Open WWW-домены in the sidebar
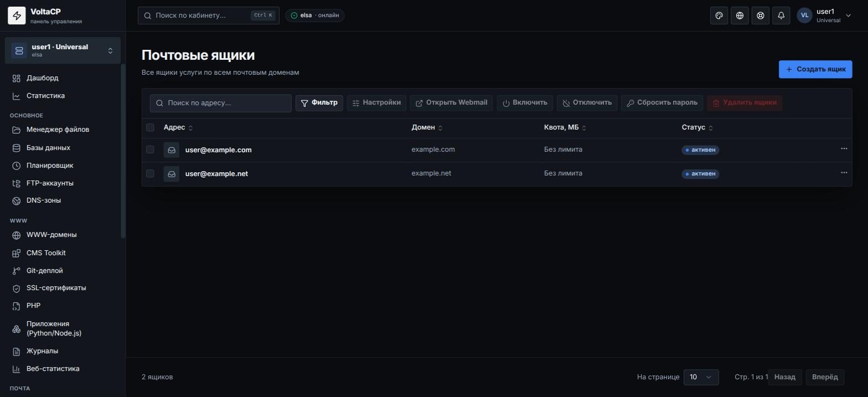 pos(63,235)
